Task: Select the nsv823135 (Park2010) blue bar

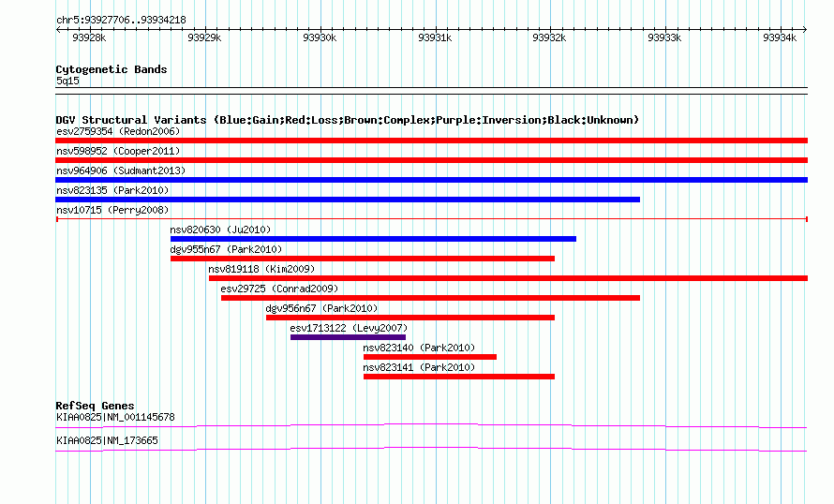Action: point(348,200)
